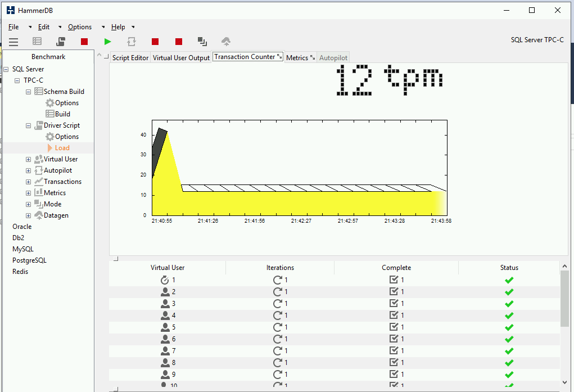
Task: Open the Help menu
Action: [118, 27]
